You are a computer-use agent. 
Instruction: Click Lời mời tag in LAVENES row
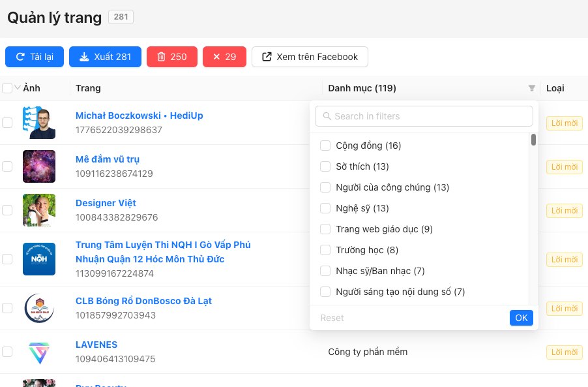565,352
